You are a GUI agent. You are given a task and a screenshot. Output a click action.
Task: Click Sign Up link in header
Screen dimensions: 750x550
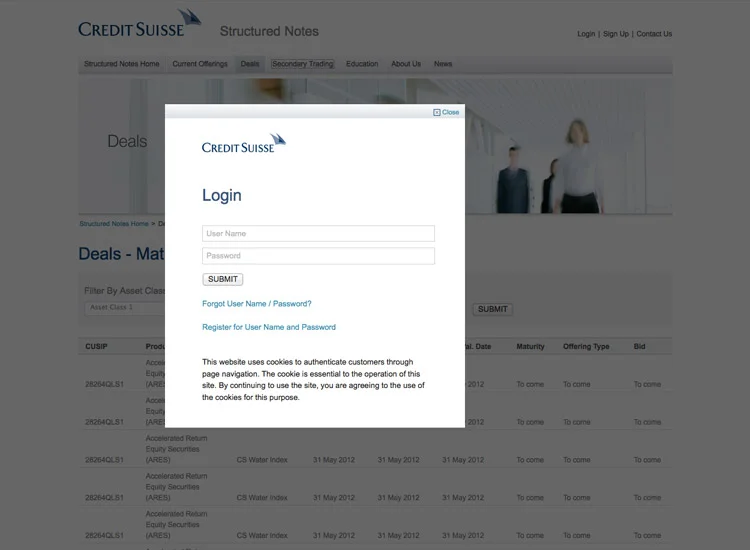click(x=616, y=34)
